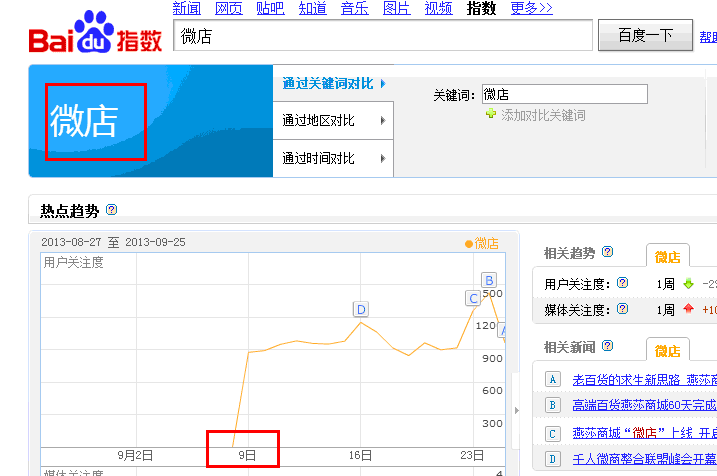This screenshot has height=476, width=717.
Task: Go to 知道 navigation link
Action: (x=312, y=8)
